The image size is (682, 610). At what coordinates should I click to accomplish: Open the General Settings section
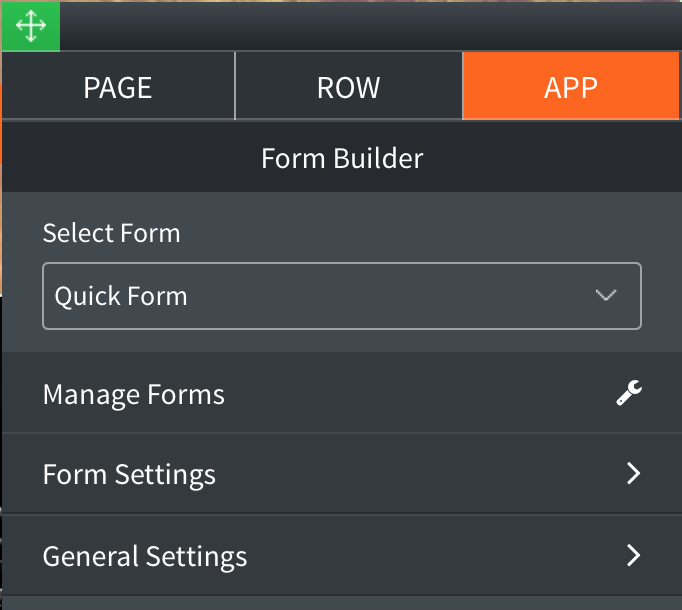(342, 555)
